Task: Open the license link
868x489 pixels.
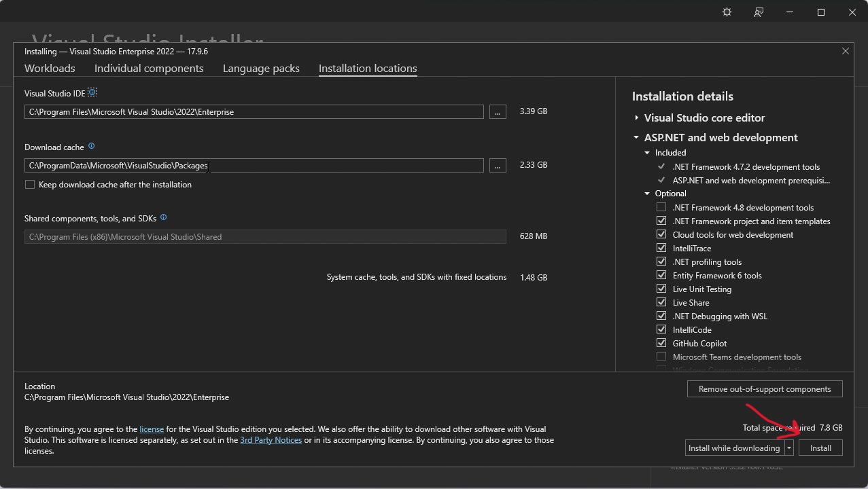Action: [x=152, y=429]
